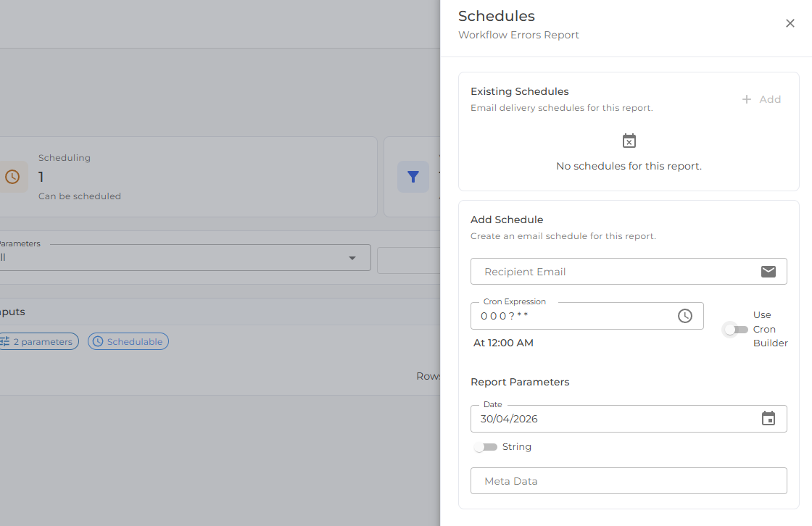Toggle Use Cron Builder switch
Viewport: 812px width, 526px height.
coord(736,330)
